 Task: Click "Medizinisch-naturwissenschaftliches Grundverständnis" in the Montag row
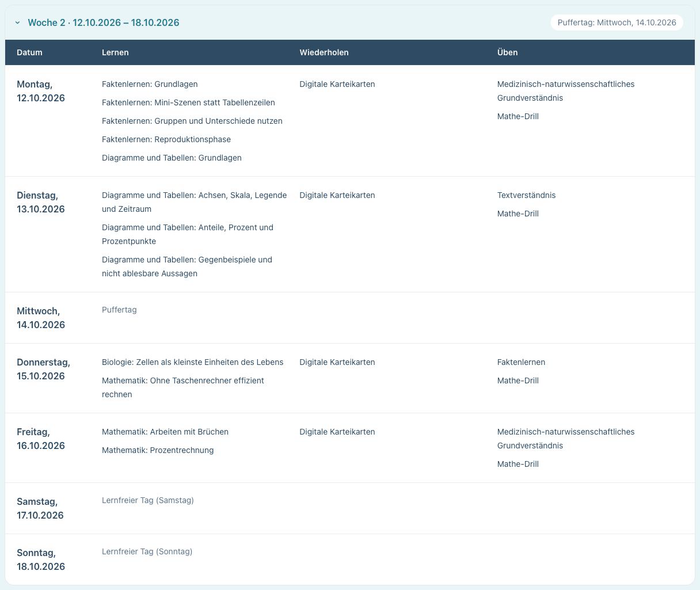tap(566, 91)
